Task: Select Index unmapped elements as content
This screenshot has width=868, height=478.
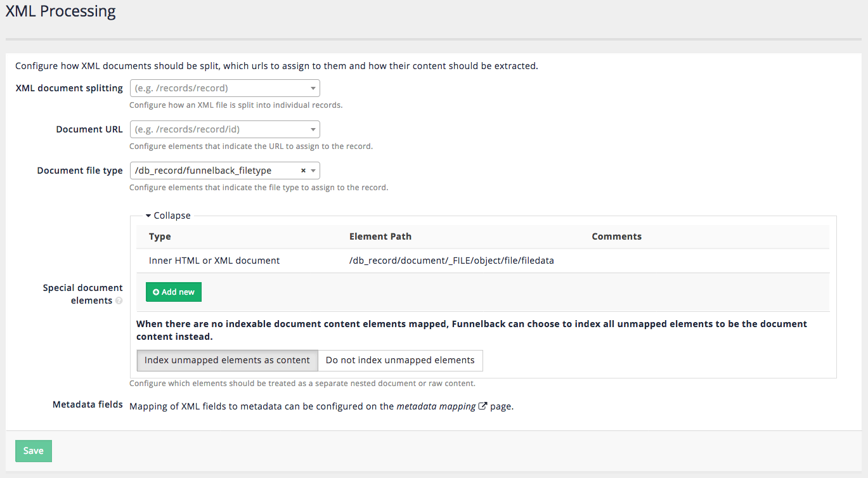Action: tap(227, 360)
